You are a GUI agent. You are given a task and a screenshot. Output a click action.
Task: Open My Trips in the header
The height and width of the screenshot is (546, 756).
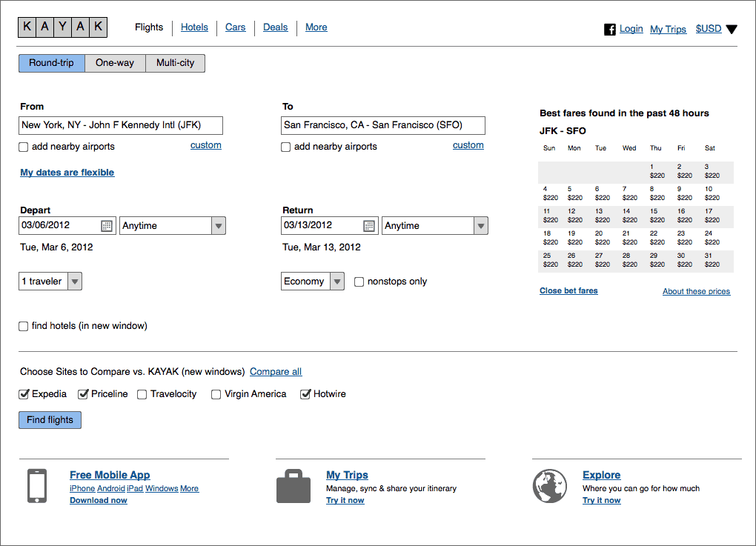(x=668, y=30)
